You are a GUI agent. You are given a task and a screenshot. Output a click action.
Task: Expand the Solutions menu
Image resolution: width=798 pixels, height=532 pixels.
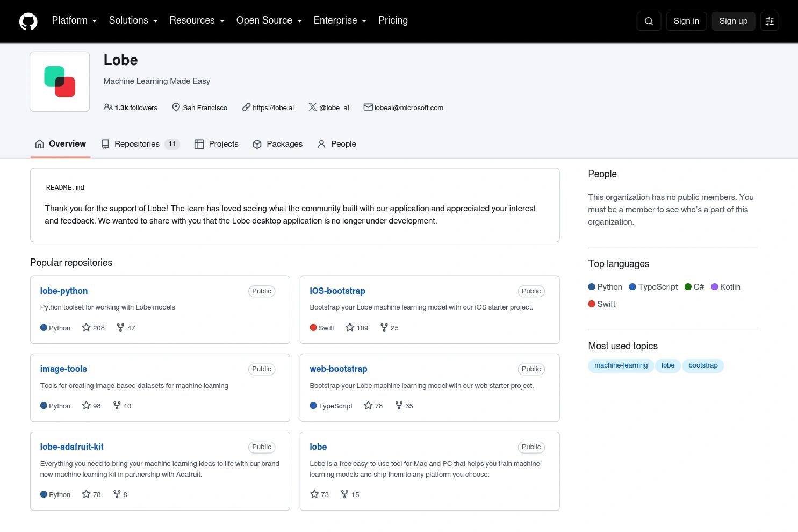[x=133, y=20]
